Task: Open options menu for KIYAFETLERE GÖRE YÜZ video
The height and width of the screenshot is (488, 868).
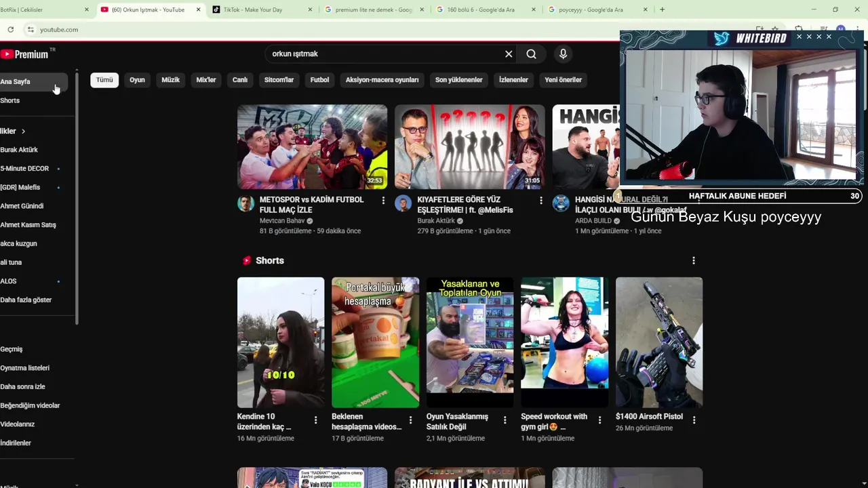Action: click(540, 201)
